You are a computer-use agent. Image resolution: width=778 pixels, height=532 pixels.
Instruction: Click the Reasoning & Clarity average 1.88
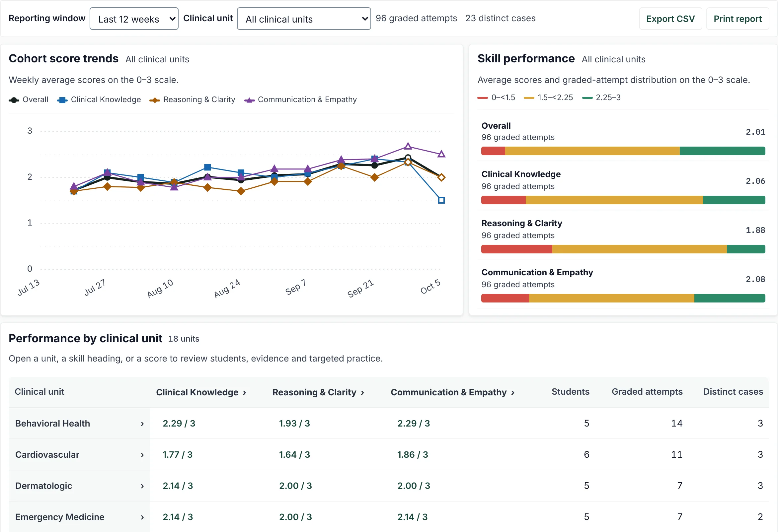coord(755,230)
